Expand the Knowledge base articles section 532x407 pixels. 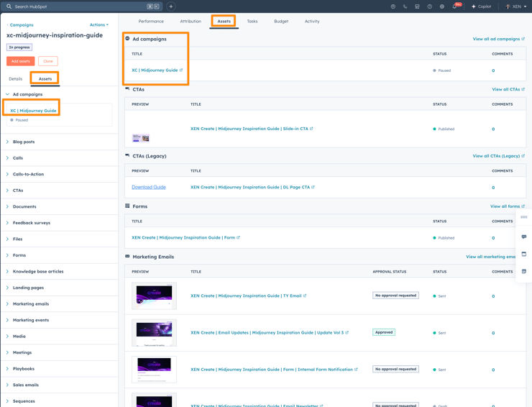[38, 272]
